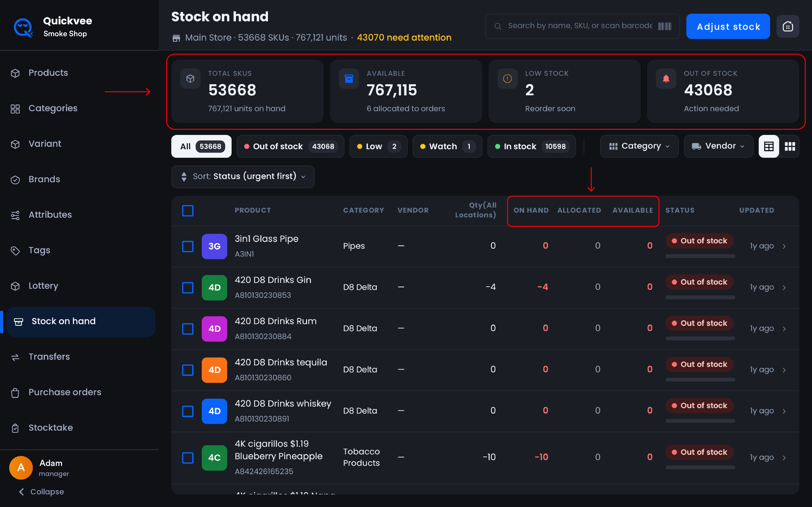Click the Available box icon
Viewport: 812px width, 507px height.
(349, 79)
